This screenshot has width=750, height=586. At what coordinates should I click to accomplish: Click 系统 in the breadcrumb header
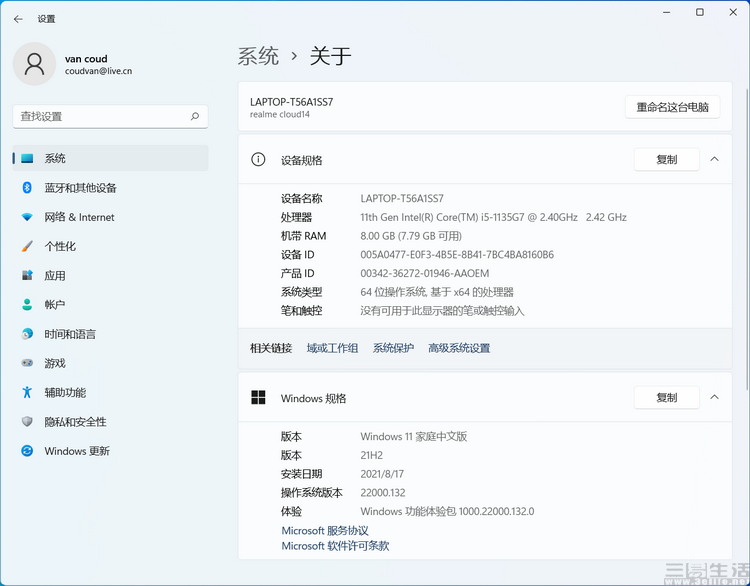pos(258,56)
